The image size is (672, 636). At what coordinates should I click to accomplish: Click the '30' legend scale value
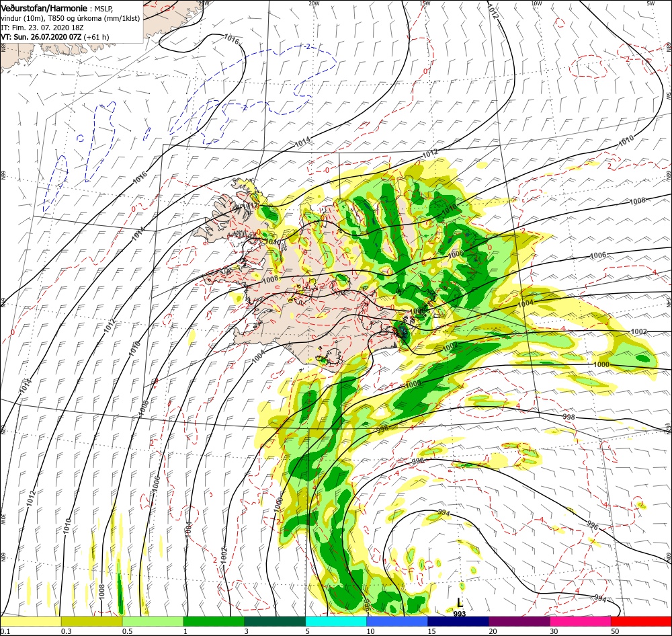click(x=554, y=631)
